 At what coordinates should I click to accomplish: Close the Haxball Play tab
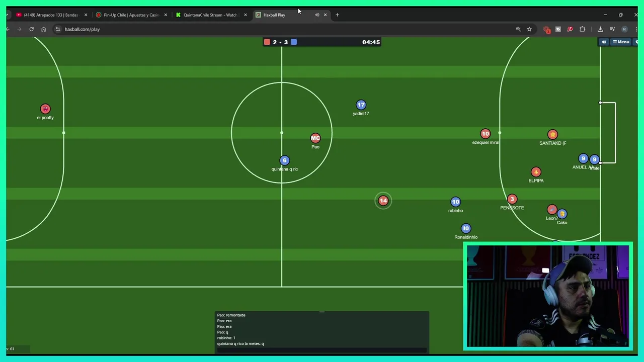pyautogui.click(x=325, y=15)
